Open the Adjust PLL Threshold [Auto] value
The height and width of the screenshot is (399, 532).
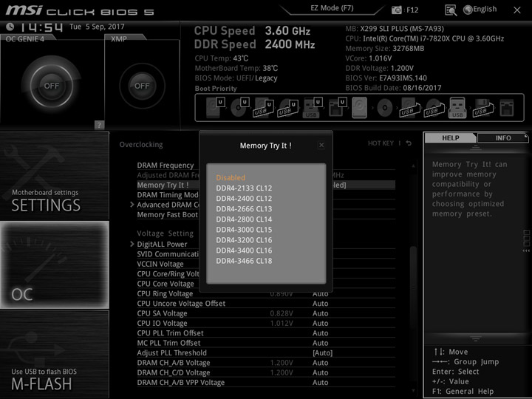coord(322,353)
